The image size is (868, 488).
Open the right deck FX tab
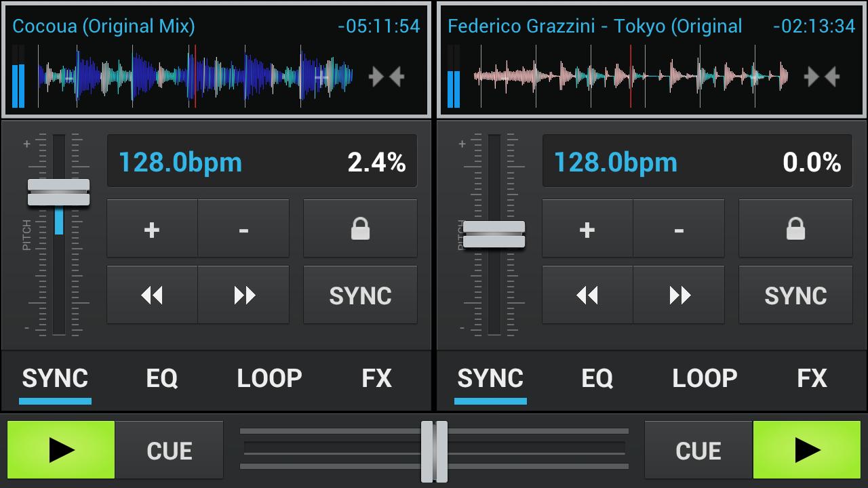(x=812, y=378)
